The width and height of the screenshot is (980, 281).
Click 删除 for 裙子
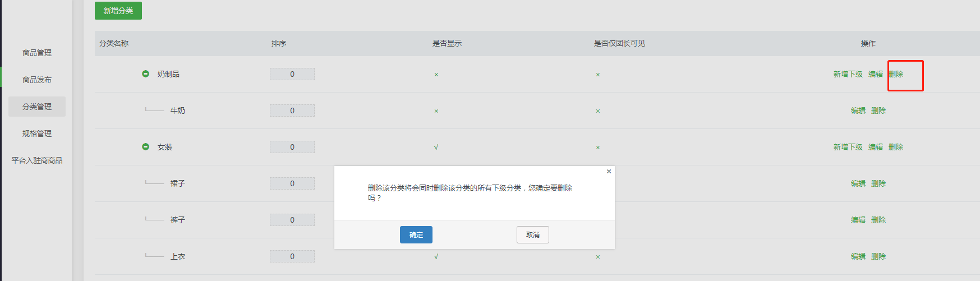pos(878,183)
